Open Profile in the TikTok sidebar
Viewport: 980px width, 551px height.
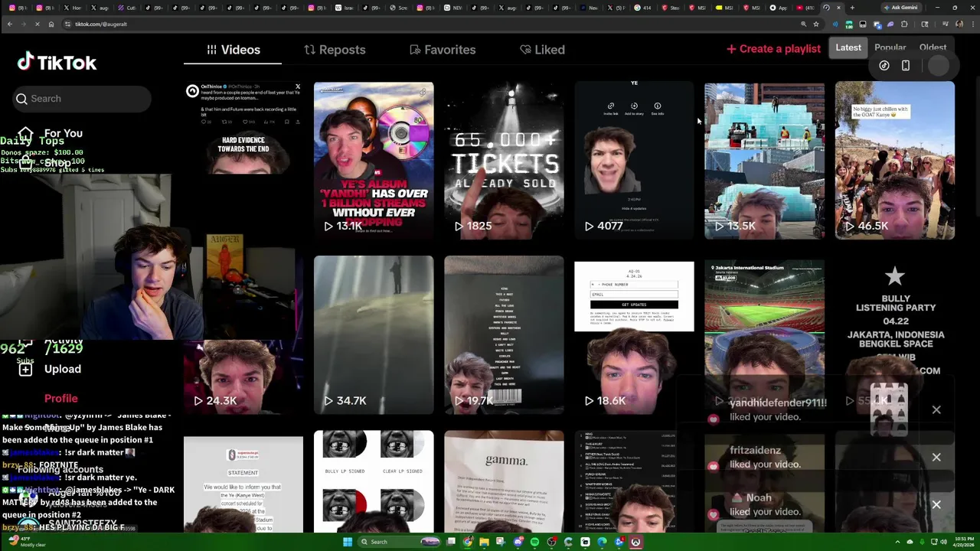(x=60, y=398)
